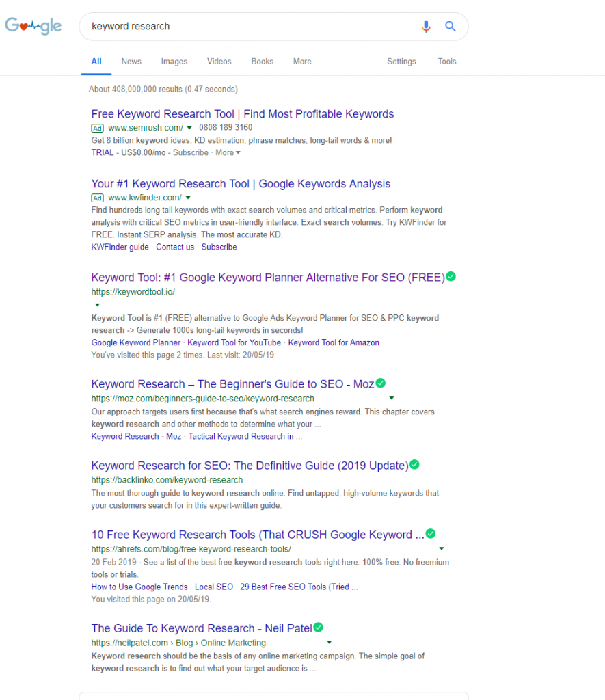The width and height of the screenshot is (605, 700).
Task: Open dropdown arrow beside ahrefs.com URL
Action: point(442,549)
